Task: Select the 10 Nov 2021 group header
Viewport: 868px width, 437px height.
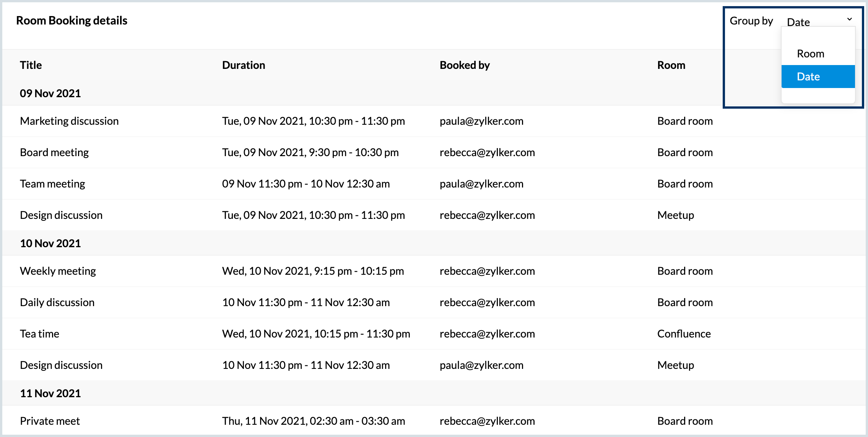Action: point(50,243)
